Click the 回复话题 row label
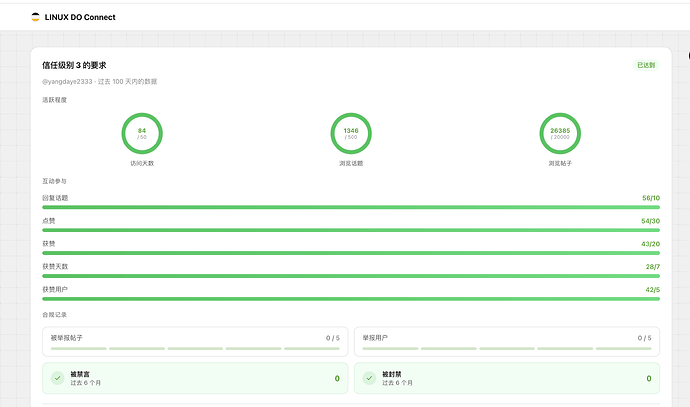690x407 pixels. click(x=55, y=198)
